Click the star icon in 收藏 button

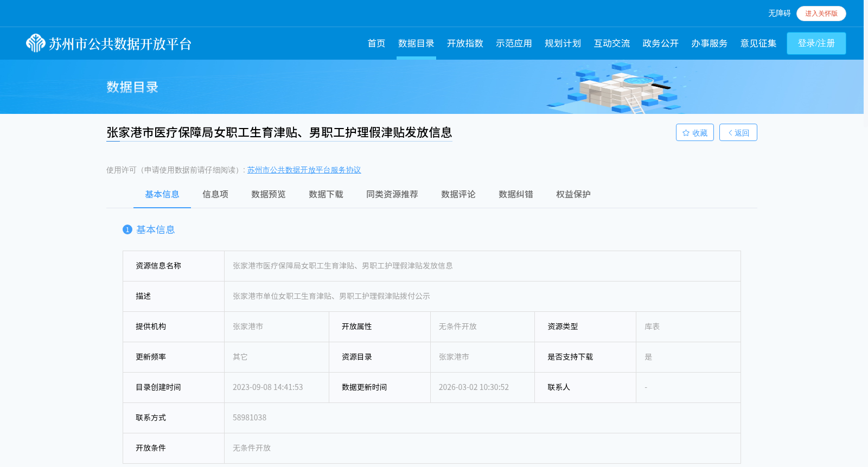(x=686, y=133)
